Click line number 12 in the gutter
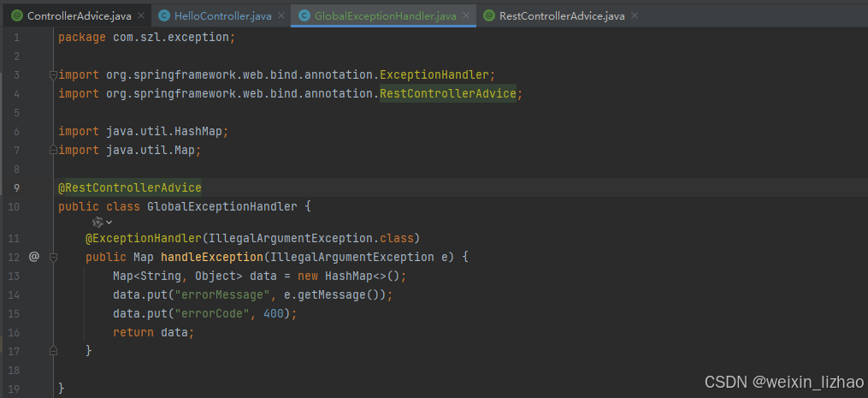The height and width of the screenshot is (398, 868). (x=14, y=258)
